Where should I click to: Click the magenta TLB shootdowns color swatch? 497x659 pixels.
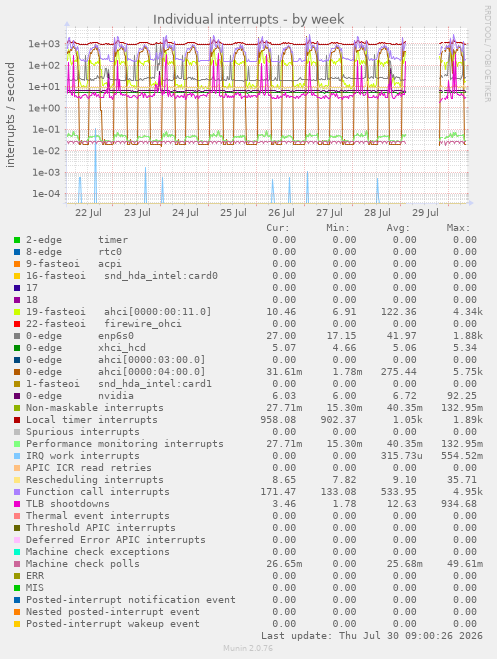click(x=17, y=504)
